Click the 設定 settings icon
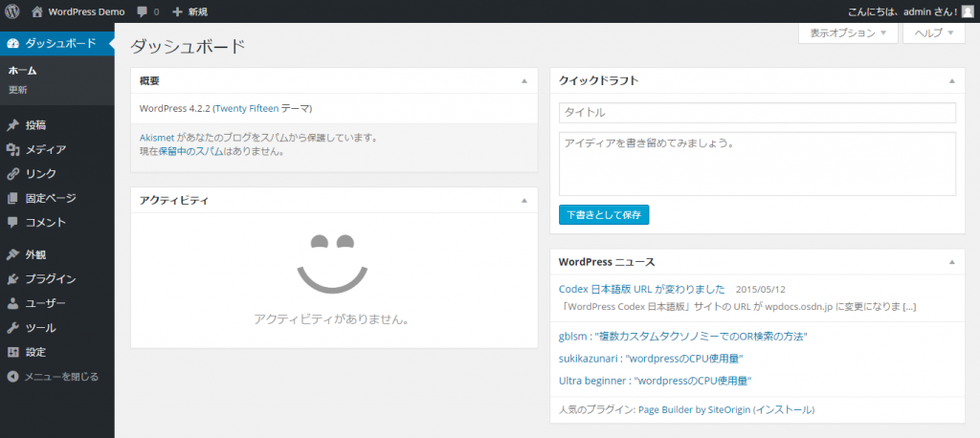Screen dimensions: 980x438 [12, 352]
